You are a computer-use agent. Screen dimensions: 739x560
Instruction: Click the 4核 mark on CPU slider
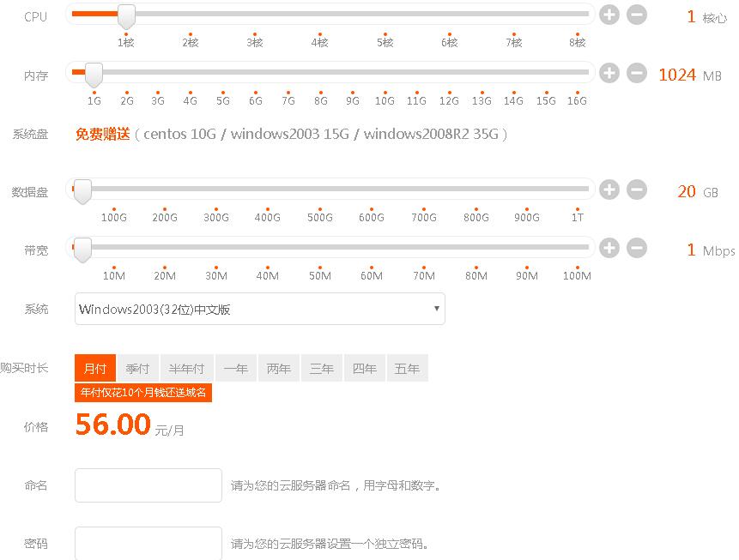click(320, 41)
